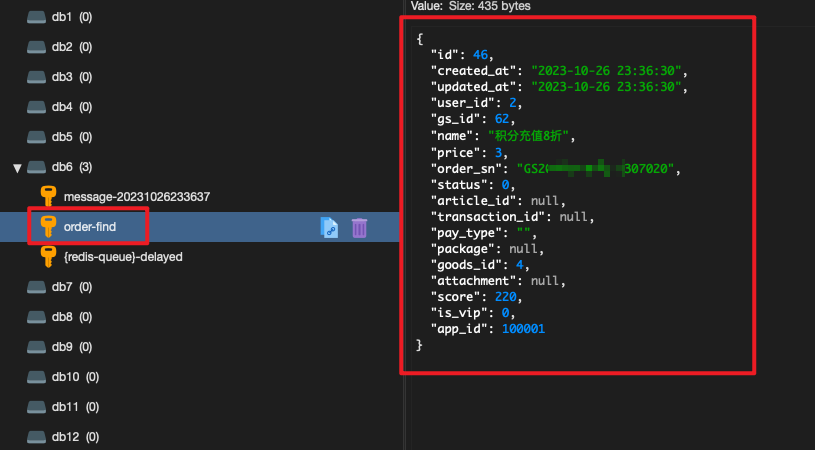The image size is (815, 450).
Task: Click the key icon of {redis-queue}-delayed
Action: coord(48,257)
